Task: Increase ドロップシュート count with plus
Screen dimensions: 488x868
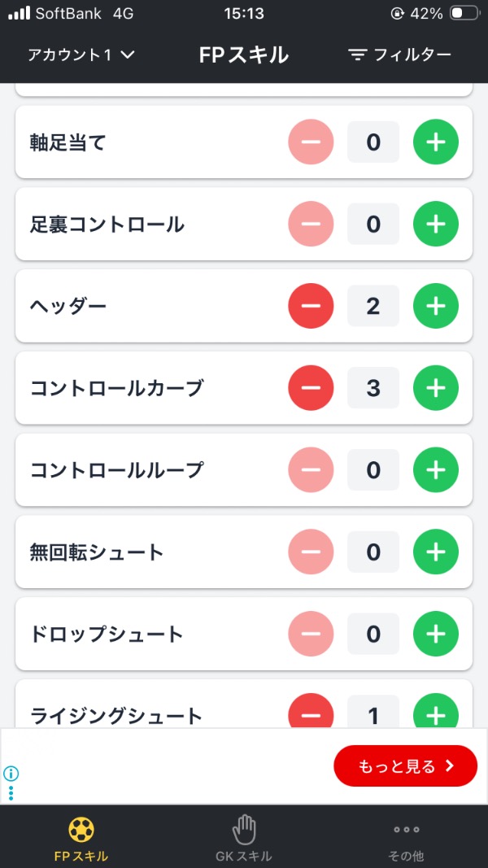Action: pos(436,634)
